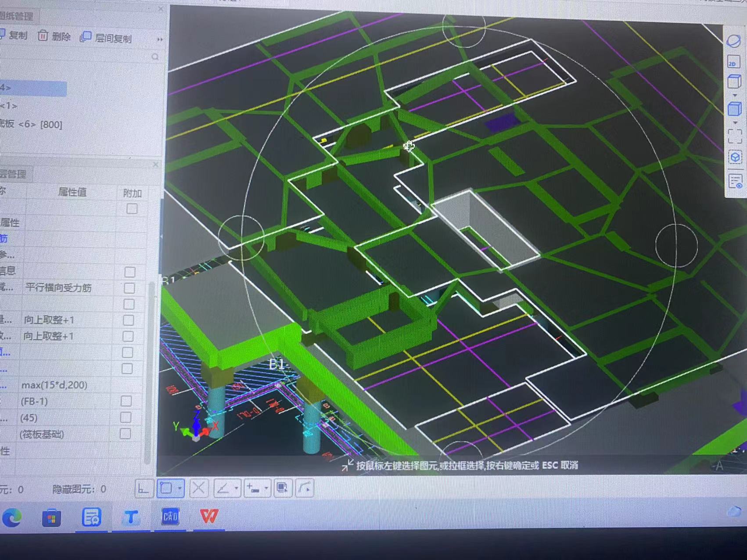Click the properties panel vertical scrollbar
Viewport: 747px width, 560px height.
[149, 373]
